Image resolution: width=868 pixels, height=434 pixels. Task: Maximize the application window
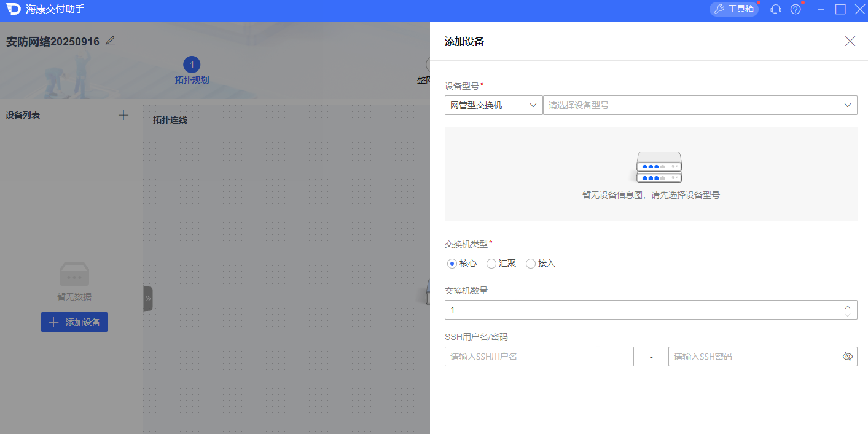coord(840,9)
